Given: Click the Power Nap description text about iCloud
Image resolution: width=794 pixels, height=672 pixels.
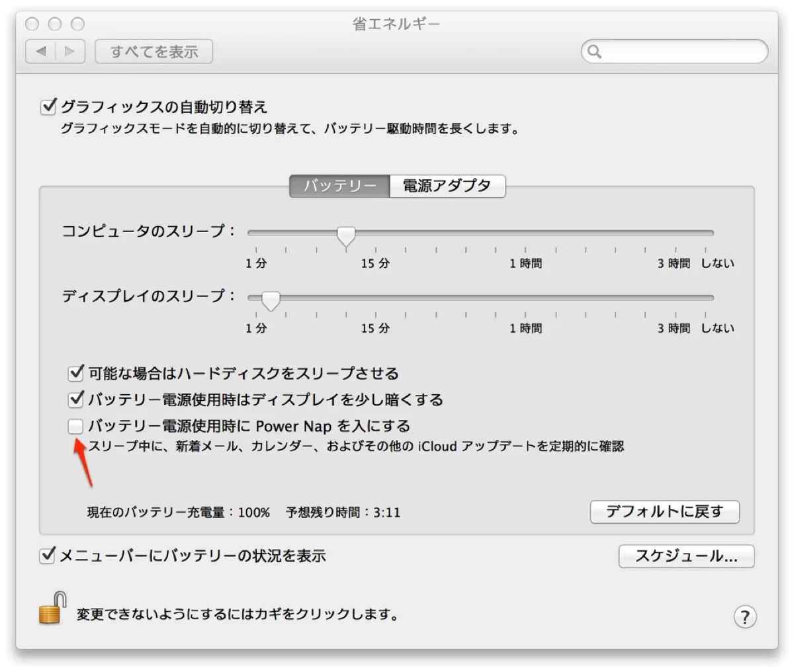Looking at the screenshot, I should [x=356, y=446].
